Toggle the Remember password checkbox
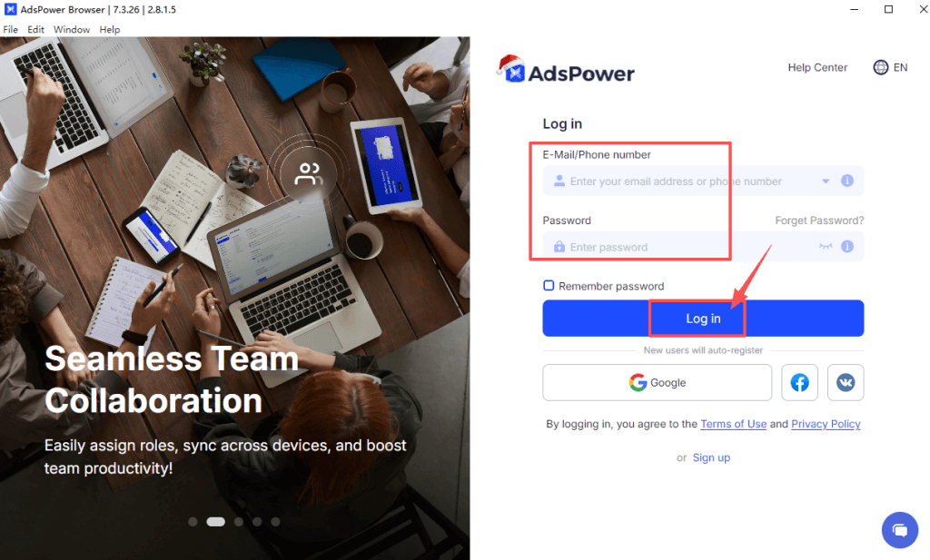The image size is (930, 560). tap(549, 286)
